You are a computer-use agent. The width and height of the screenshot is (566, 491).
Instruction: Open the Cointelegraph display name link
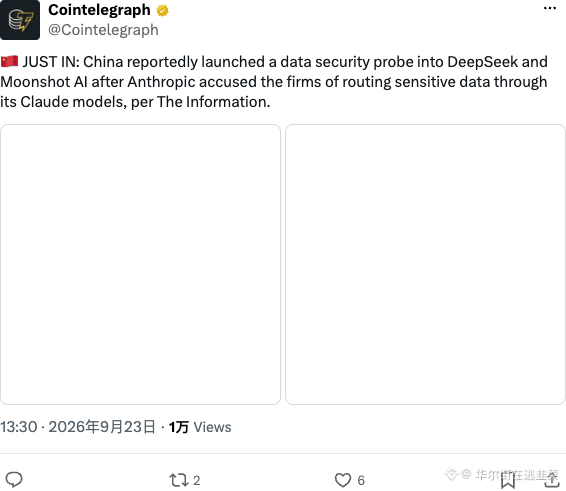point(99,10)
